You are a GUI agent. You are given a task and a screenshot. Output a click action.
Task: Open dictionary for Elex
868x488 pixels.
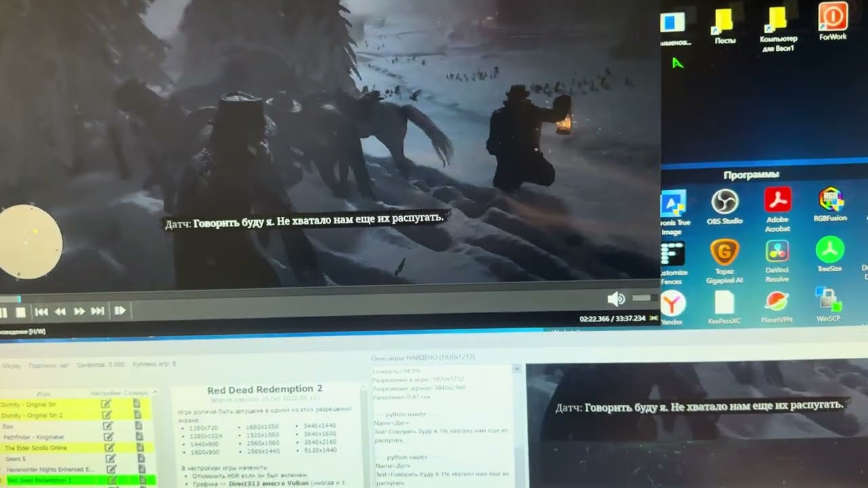pyautogui.click(x=138, y=425)
